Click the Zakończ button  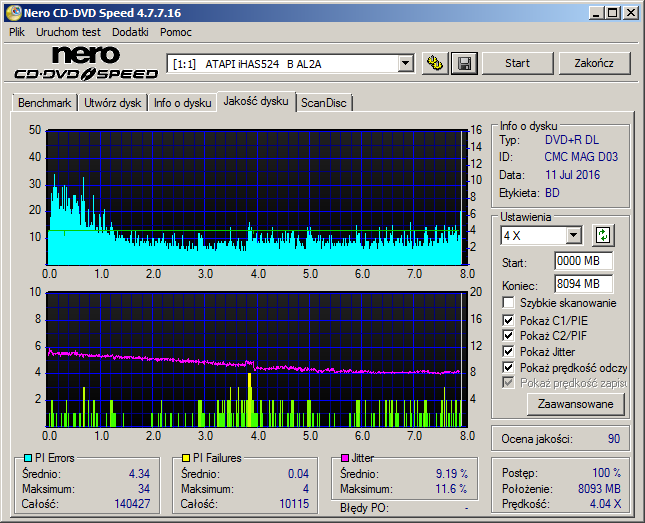tap(594, 63)
